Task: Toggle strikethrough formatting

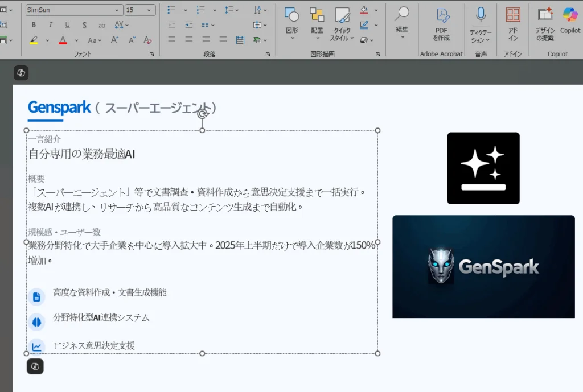Action: [x=101, y=25]
